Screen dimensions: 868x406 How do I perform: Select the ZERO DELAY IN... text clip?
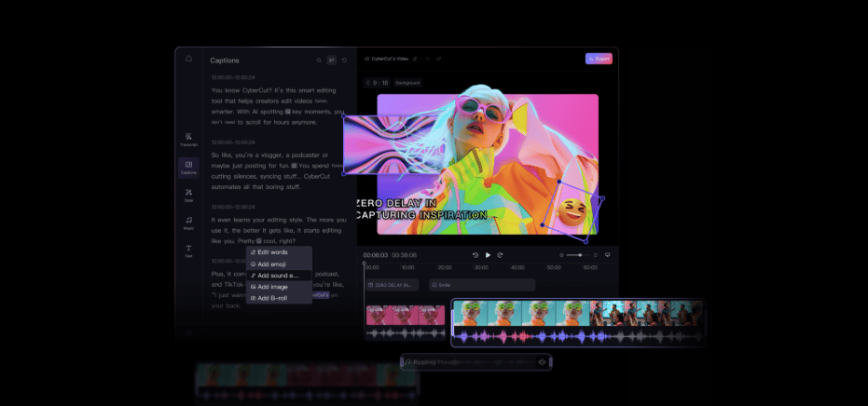click(392, 285)
